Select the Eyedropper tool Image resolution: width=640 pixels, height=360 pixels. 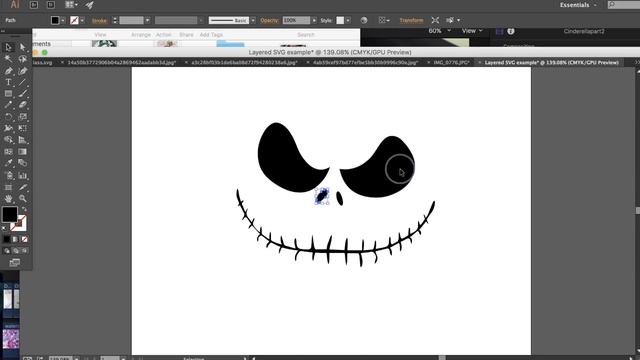pos(8,163)
